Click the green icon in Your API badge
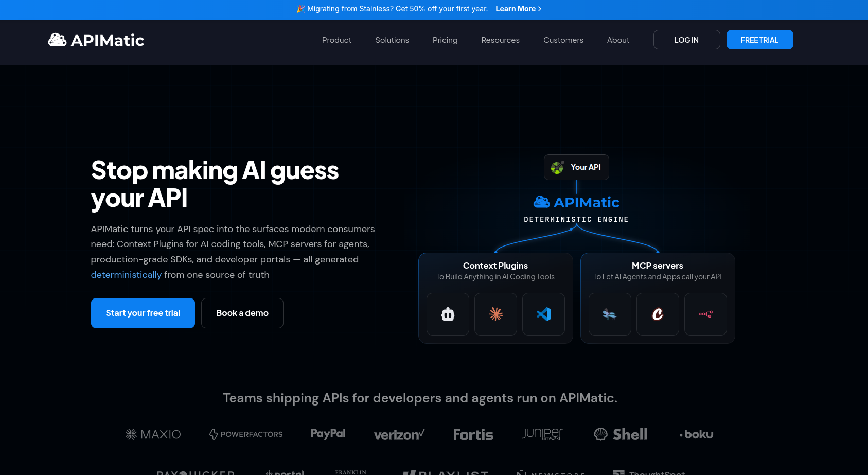This screenshot has width=868, height=475. point(557,167)
